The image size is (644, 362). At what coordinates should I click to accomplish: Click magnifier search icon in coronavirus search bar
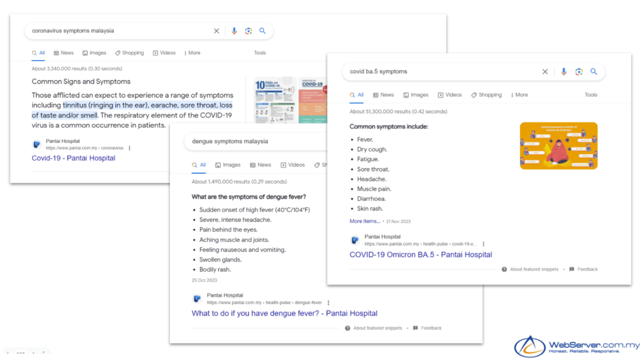[263, 31]
